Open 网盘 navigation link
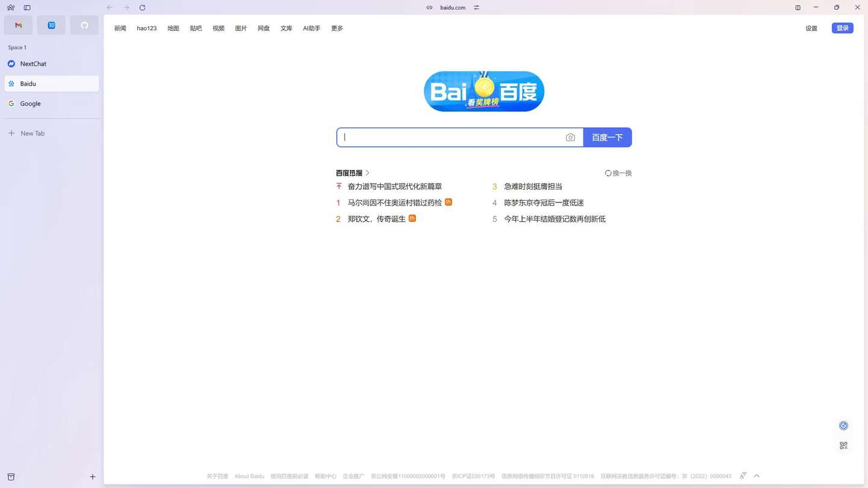The image size is (868, 488). (x=263, y=28)
